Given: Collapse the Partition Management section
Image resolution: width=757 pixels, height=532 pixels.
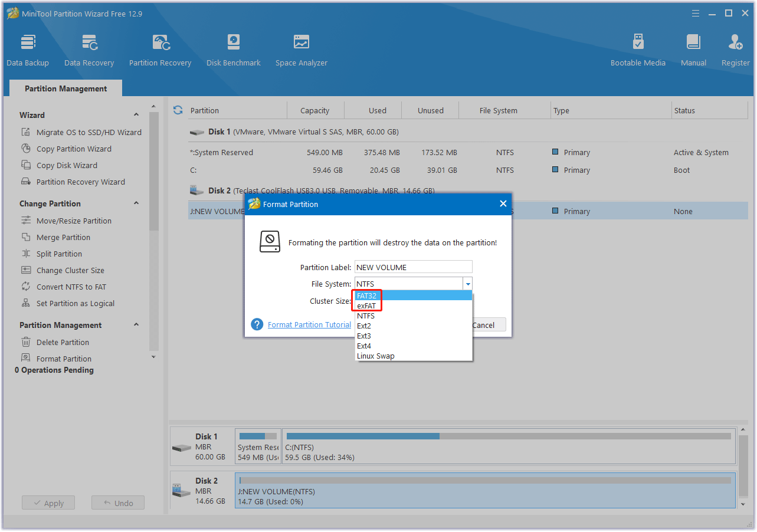Looking at the screenshot, I should 136,325.
